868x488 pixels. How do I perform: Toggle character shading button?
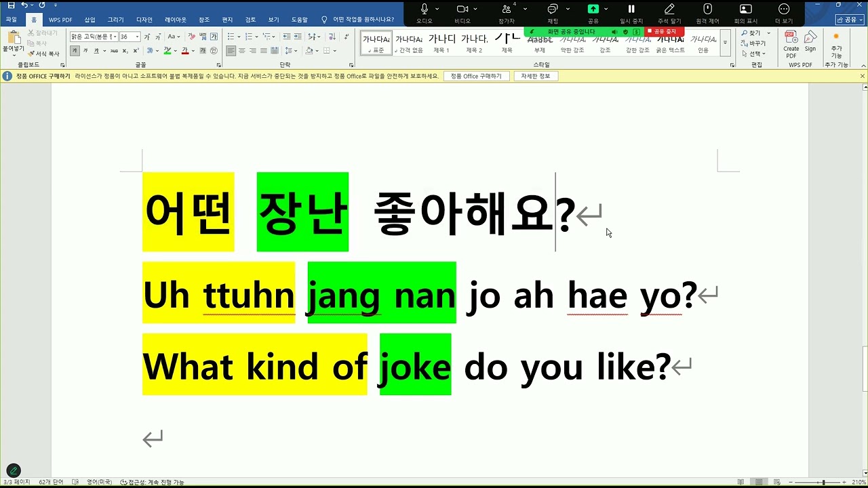click(203, 51)
